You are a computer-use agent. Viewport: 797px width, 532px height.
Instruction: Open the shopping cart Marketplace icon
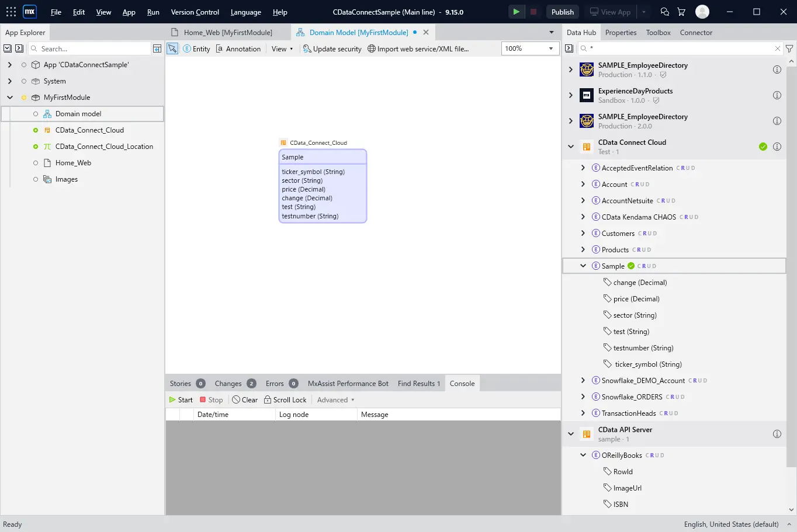681,12
